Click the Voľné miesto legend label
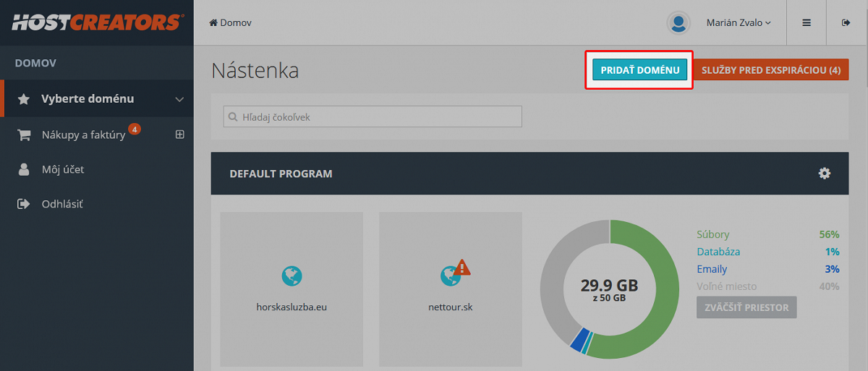 (726, 286)
